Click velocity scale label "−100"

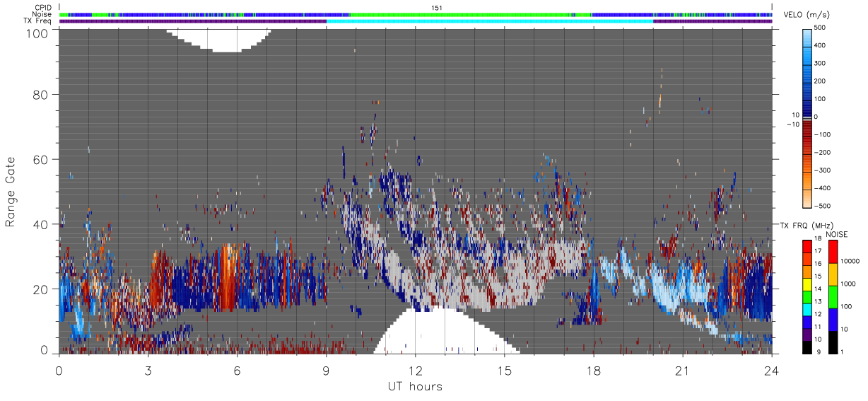pos(821,134)
